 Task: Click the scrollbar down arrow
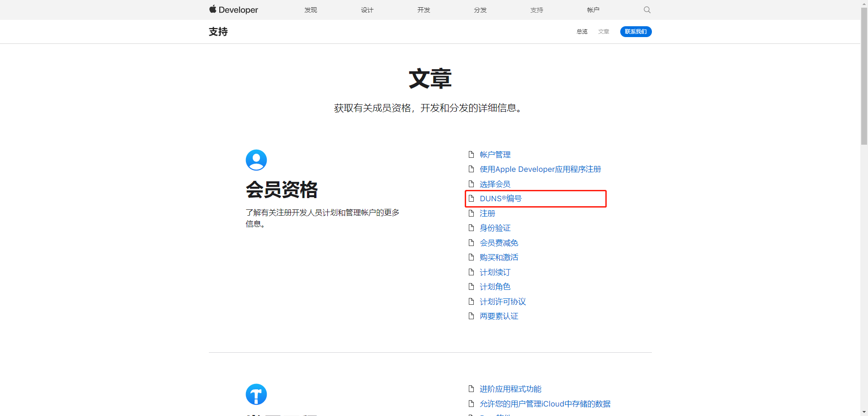tap(864, 412)
